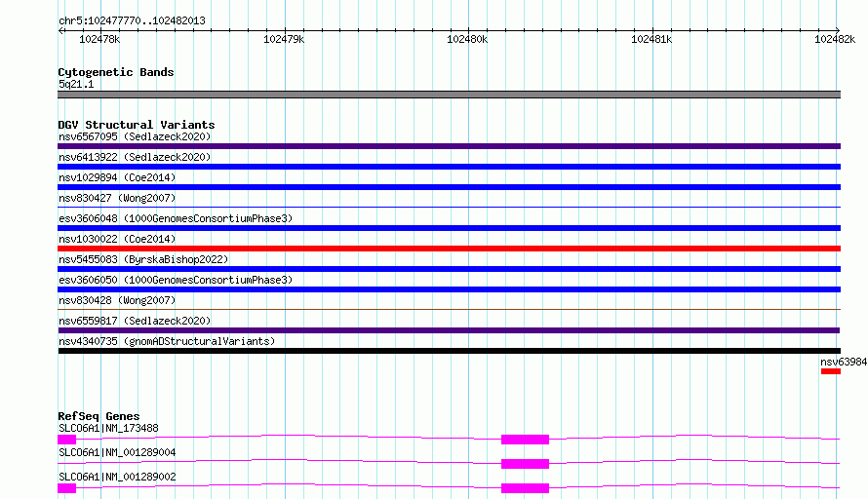The width and height of the screenshot is (868, 499).
Task: Click the 102481k ruler tick label
Action: (x=651, y=39)
